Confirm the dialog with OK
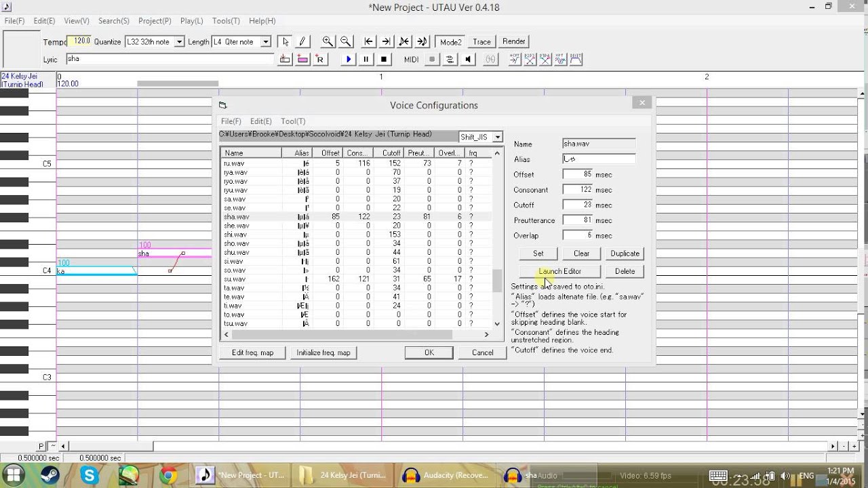This screenshot has width=868, height=488. 429,352
